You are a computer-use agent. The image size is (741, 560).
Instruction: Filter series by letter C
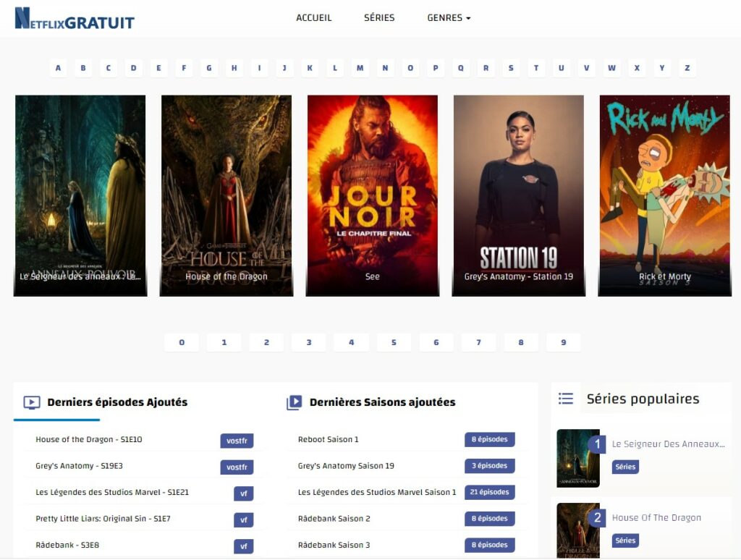[x=109, y=68]
